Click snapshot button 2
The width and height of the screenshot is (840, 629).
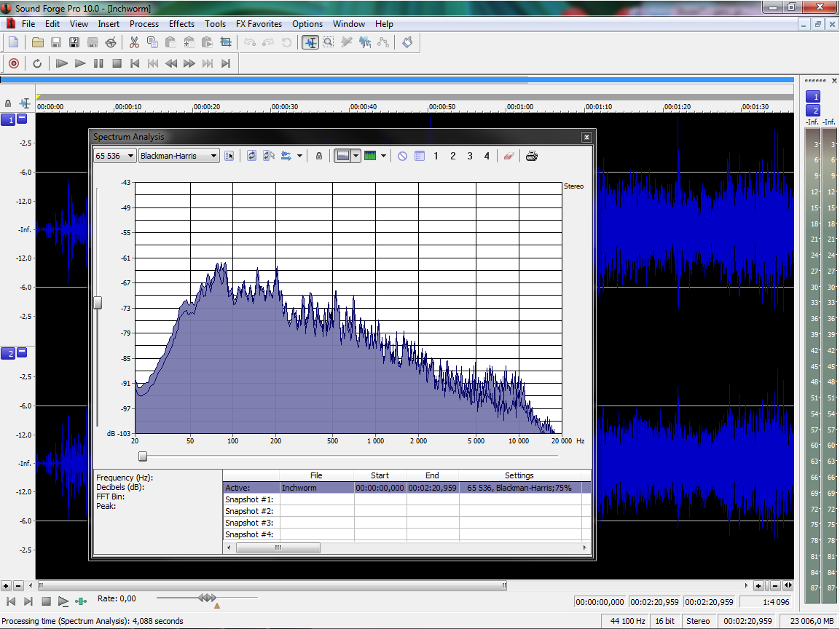[x=453, y=156]
